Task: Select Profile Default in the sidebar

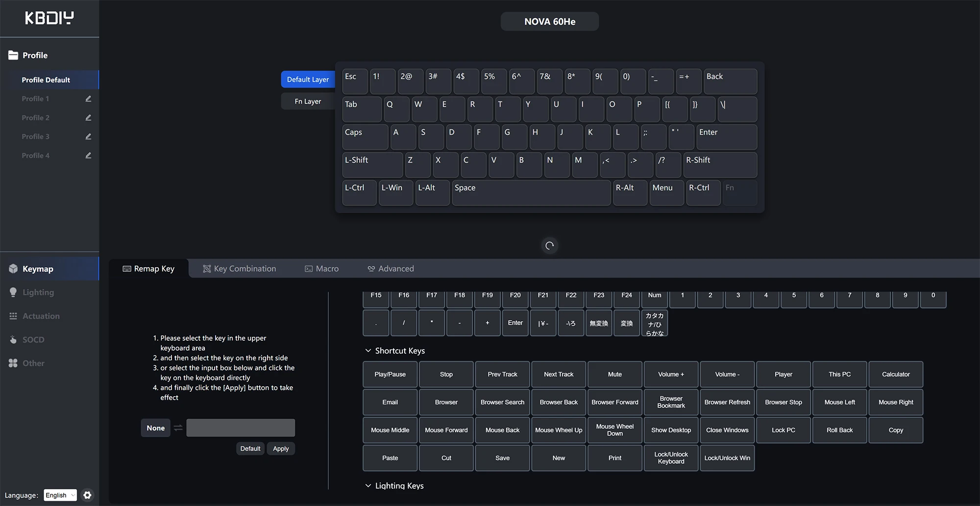Action: pos(49,80)
